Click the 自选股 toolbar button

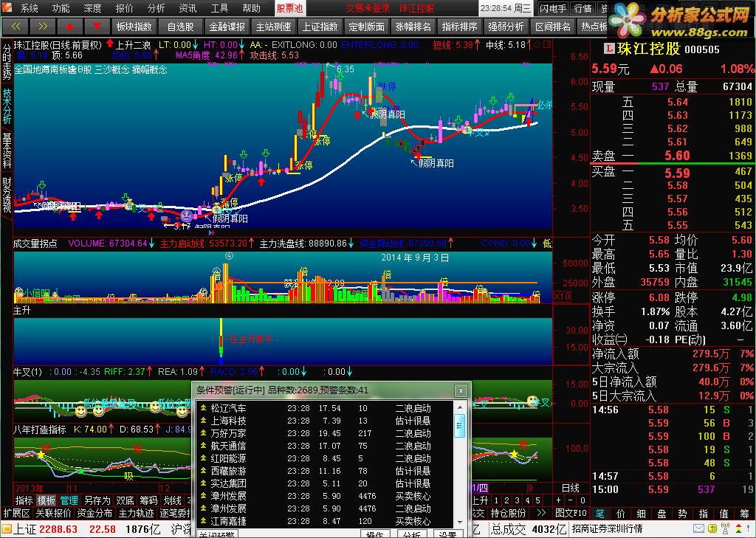[181, 27]
